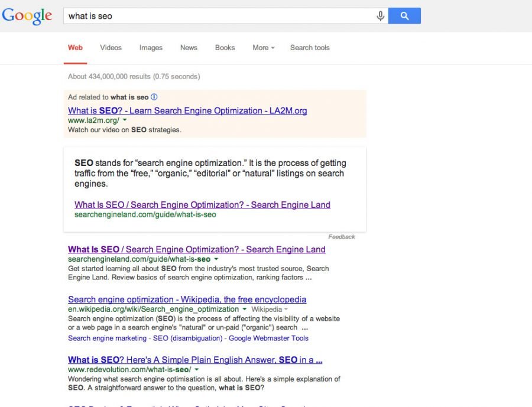Open the LA2M.org ad title link
532x407 pixels.
click(x=187, y=110)
